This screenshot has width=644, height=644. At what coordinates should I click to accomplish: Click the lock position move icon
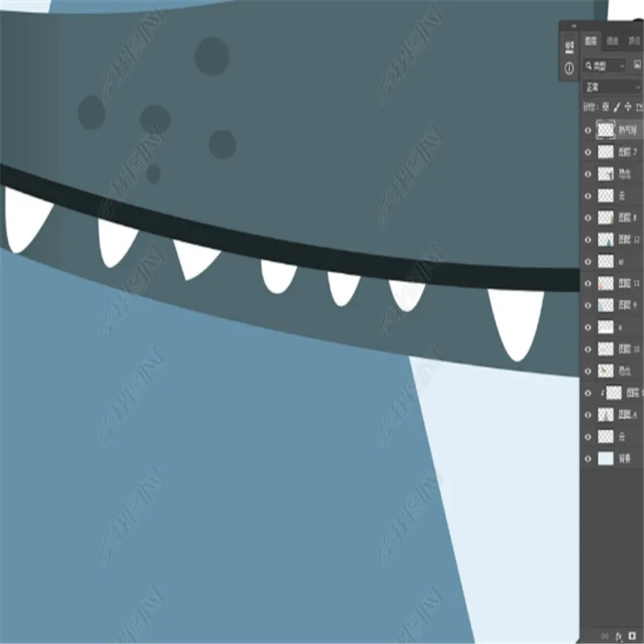click(x=628, y=107)
